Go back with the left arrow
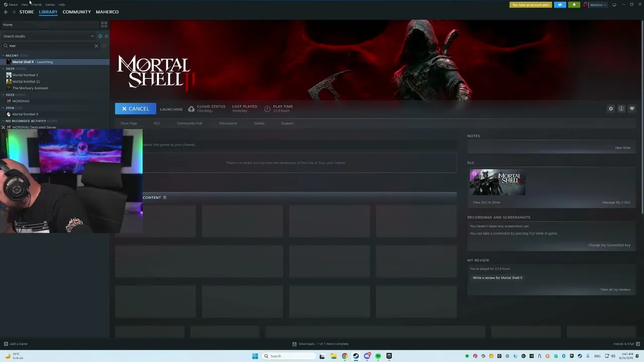This screenshot has width=644, height=362. coord(6,12)
